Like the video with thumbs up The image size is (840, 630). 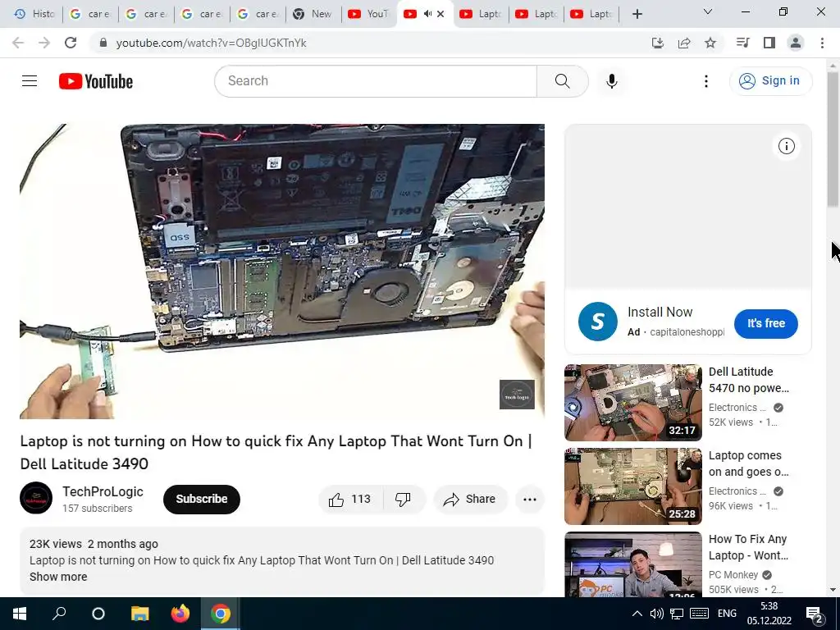click(350, 500)
